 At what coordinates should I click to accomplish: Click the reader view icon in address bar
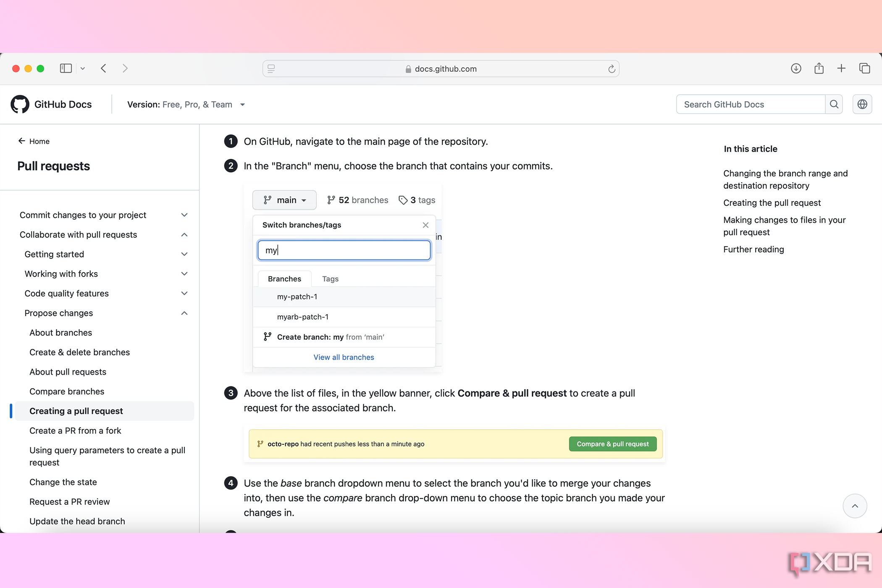pos(271,68)
